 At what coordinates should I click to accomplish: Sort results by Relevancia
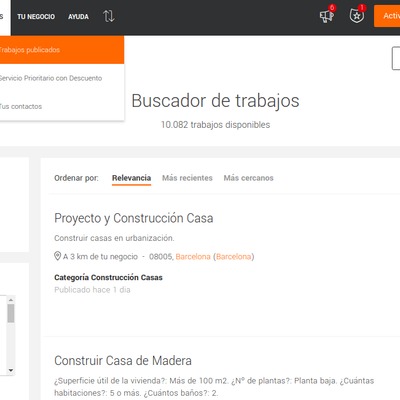click(x=131, y=178)
